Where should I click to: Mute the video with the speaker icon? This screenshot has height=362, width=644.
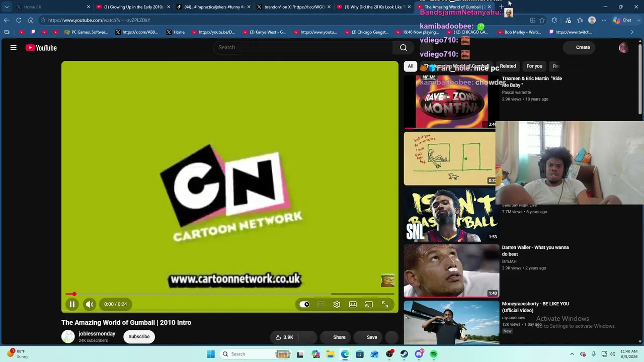(x=90, y=304)
